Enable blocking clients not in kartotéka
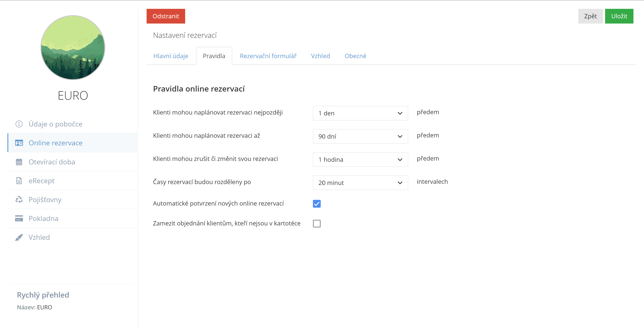644x336 pixels. pos(317,223)
